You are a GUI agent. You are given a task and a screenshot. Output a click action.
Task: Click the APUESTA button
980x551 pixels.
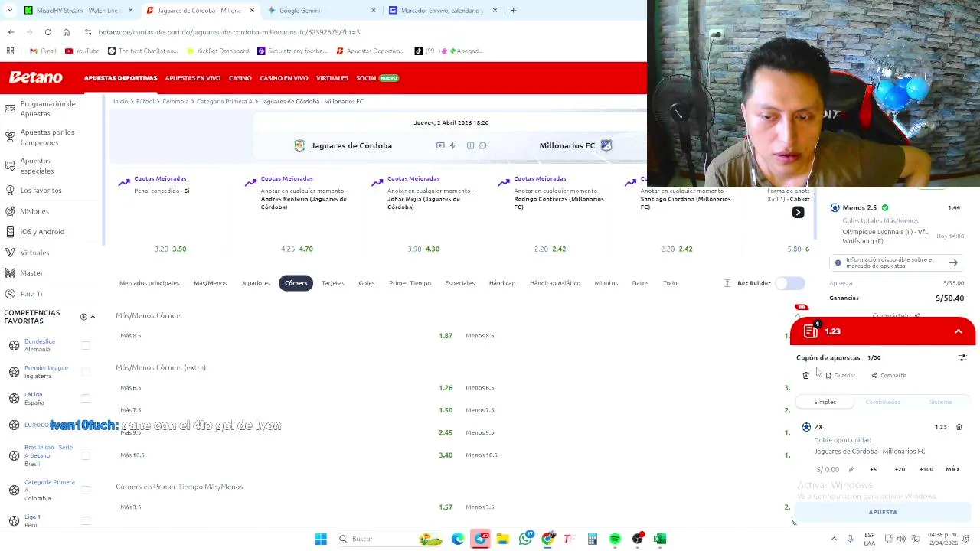[883, 512]
